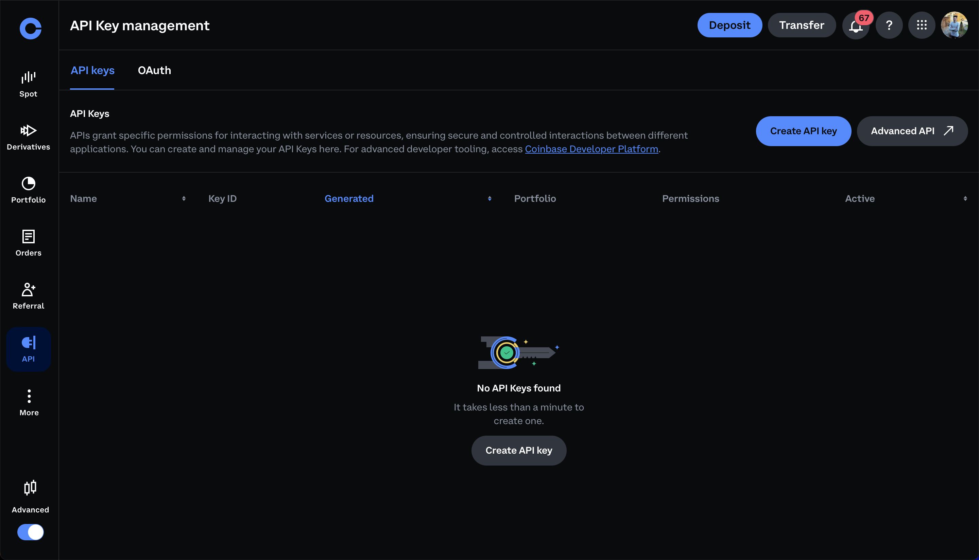Image resolution: width=979 pixels, height=560 pixels.
Task: Switch to the OAuth tab
Action: tap(154, 70)
